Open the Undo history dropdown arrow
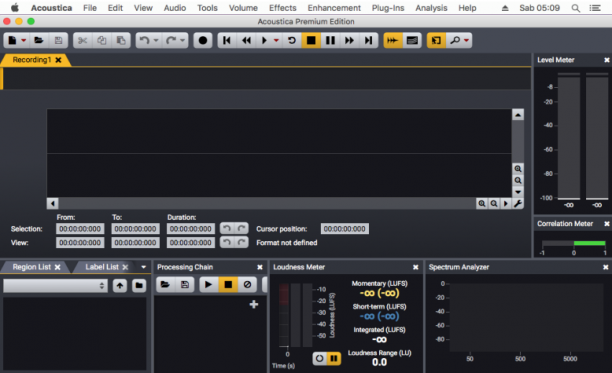 (x=156, y=41)
